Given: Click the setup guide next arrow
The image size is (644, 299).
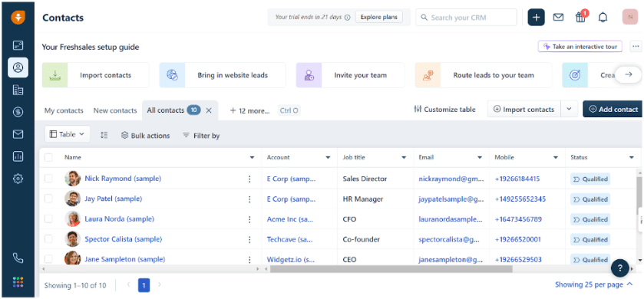Looking at the screenshot, I should coord(628,74).
